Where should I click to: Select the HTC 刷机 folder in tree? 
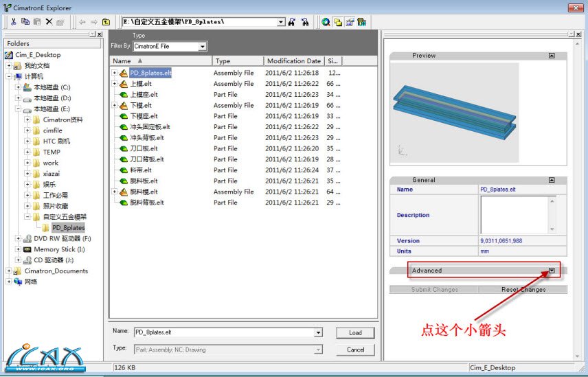pos(56,141)
